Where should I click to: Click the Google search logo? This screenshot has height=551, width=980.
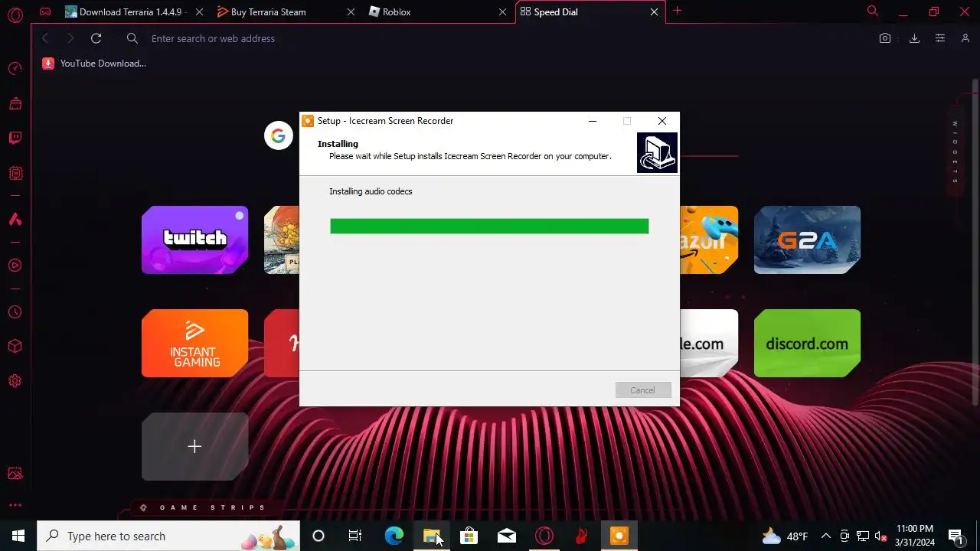[x=278, y=135]
